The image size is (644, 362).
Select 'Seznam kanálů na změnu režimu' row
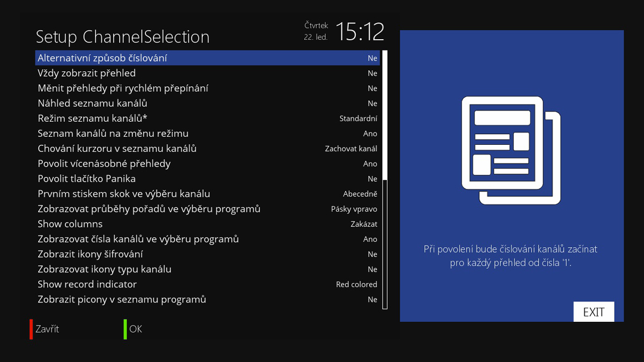[208, 133]
